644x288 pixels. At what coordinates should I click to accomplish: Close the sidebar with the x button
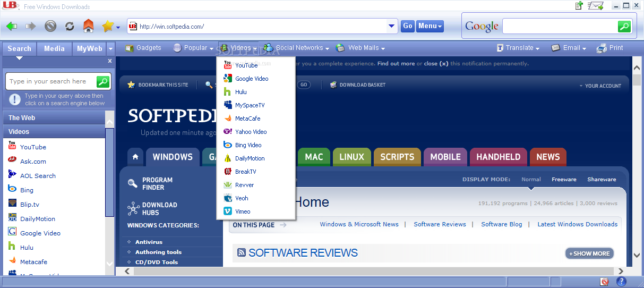click(110, 61)
